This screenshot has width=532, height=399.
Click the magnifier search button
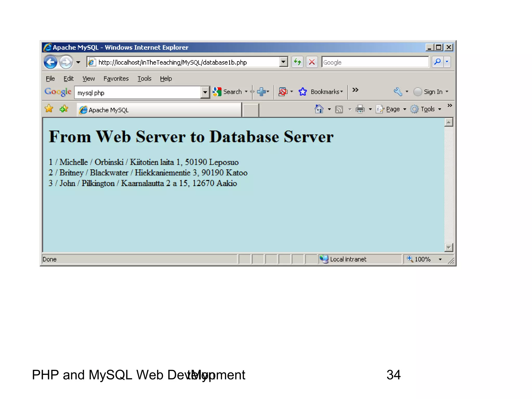(437, 62)
